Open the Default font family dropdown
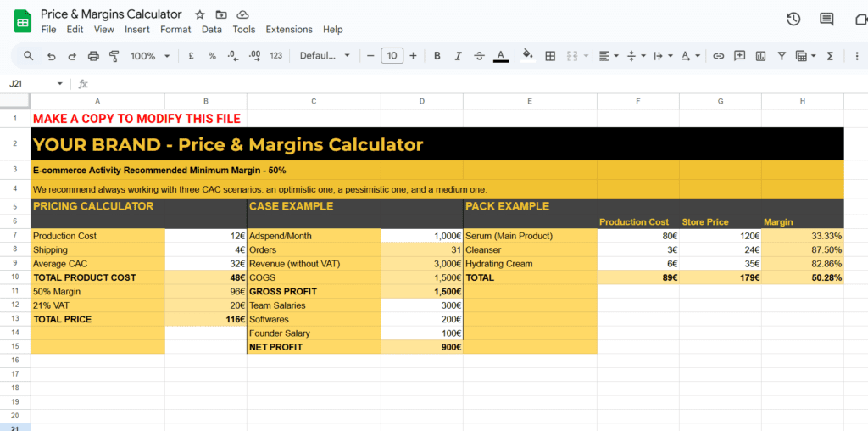Screen dimensions: 868x431 tap(325, 56)
